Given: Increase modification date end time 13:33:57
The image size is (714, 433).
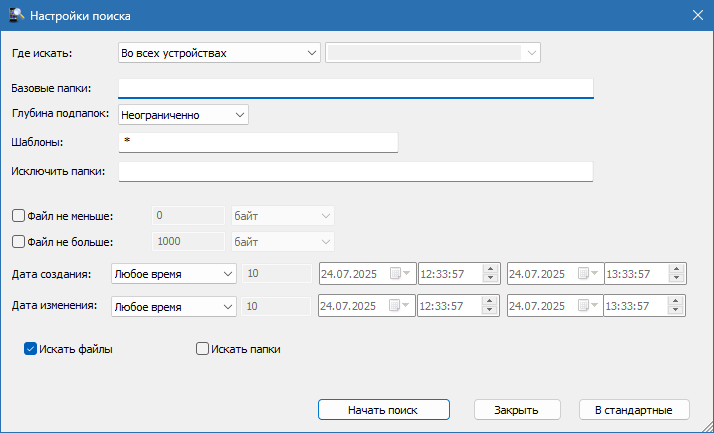Looking at the screenshot, I should (x=676, y=301).
